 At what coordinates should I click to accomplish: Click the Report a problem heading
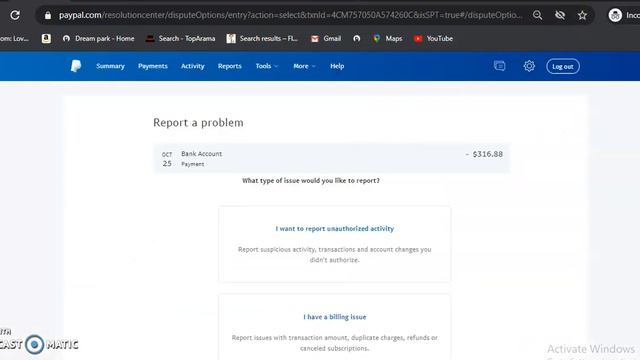[x=198, y=122]
